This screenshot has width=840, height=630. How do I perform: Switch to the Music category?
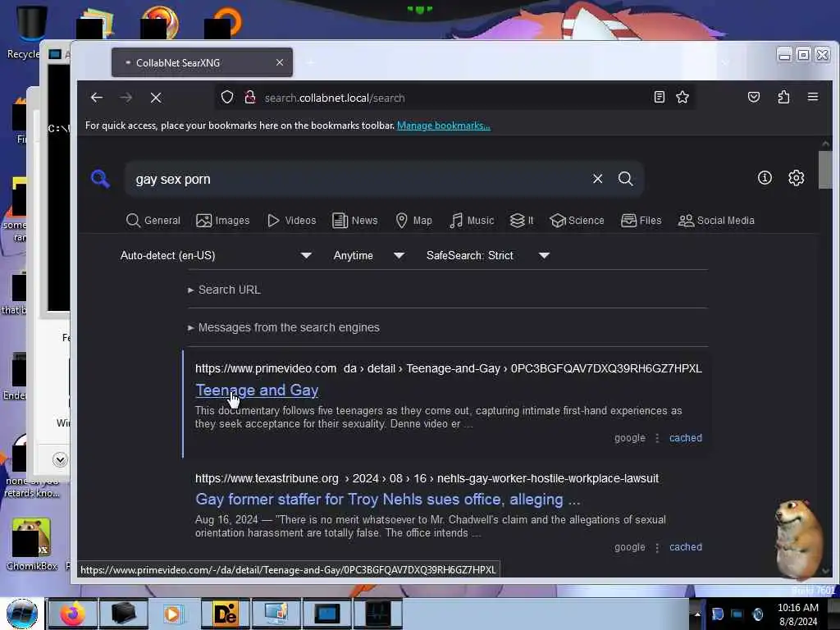[x=472, y=220]
